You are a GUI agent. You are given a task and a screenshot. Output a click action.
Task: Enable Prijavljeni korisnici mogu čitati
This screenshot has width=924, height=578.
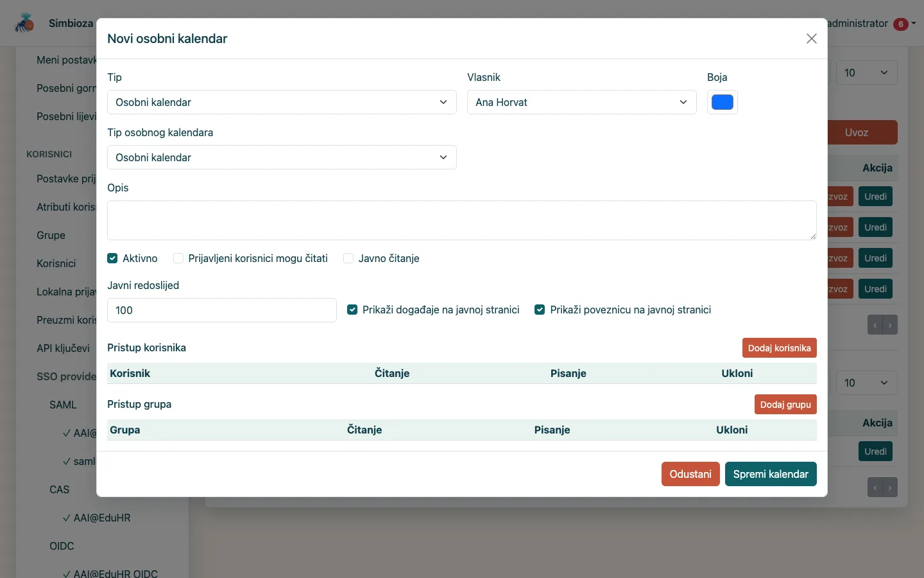click(x=178, y=258)
